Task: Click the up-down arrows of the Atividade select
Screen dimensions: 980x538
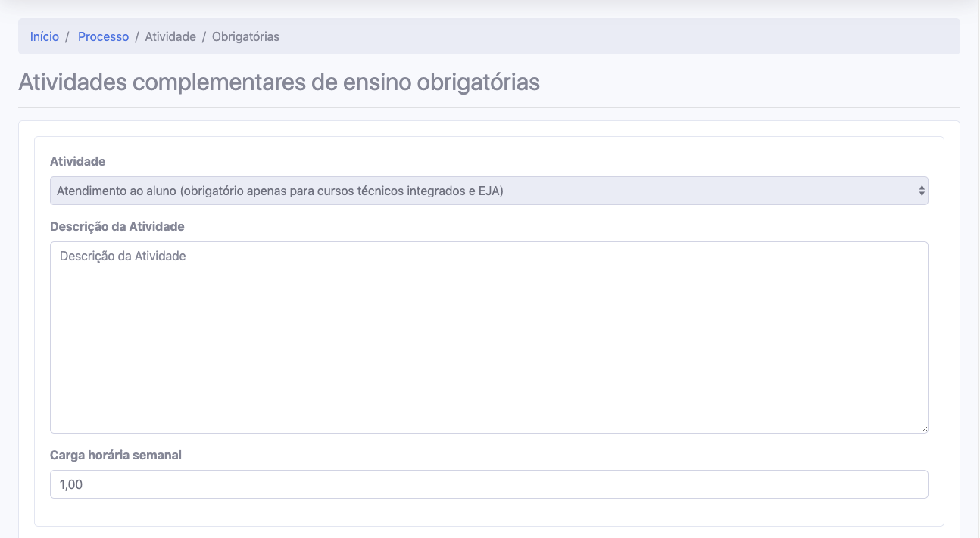Action: (x=921, y=191)
